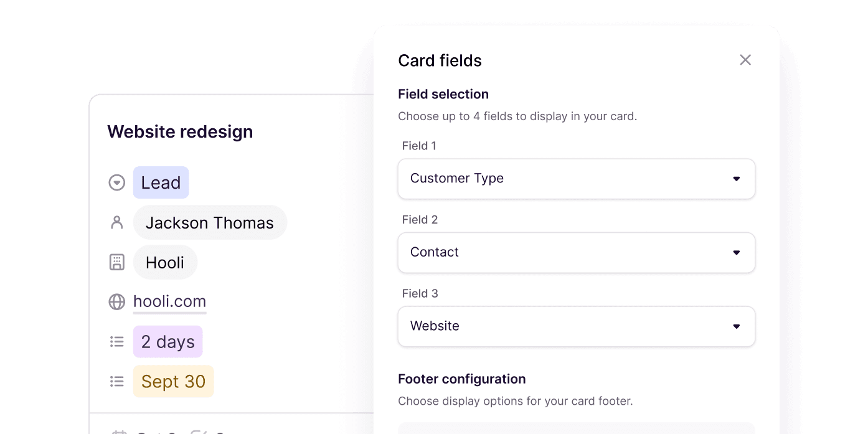
Task: Click the hooli.com website link
Action: pos(169,301)
